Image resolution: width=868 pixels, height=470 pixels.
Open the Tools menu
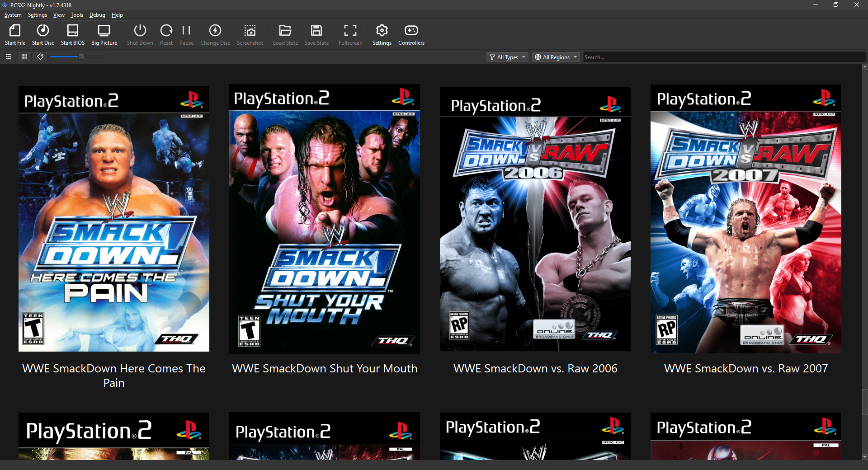tap(77, 15)
